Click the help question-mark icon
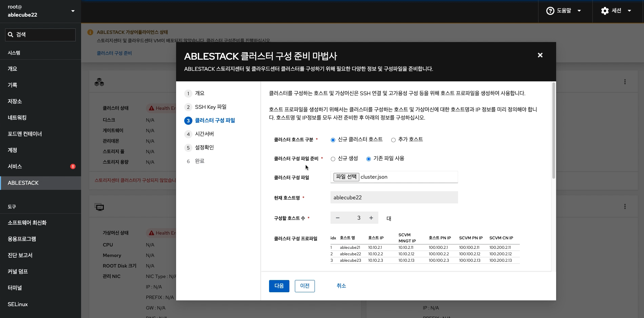Screen dimensions: 644x318 coord(550,11)
